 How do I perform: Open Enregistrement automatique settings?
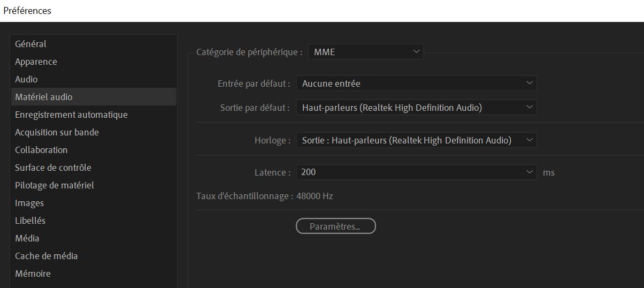(94, 115)
